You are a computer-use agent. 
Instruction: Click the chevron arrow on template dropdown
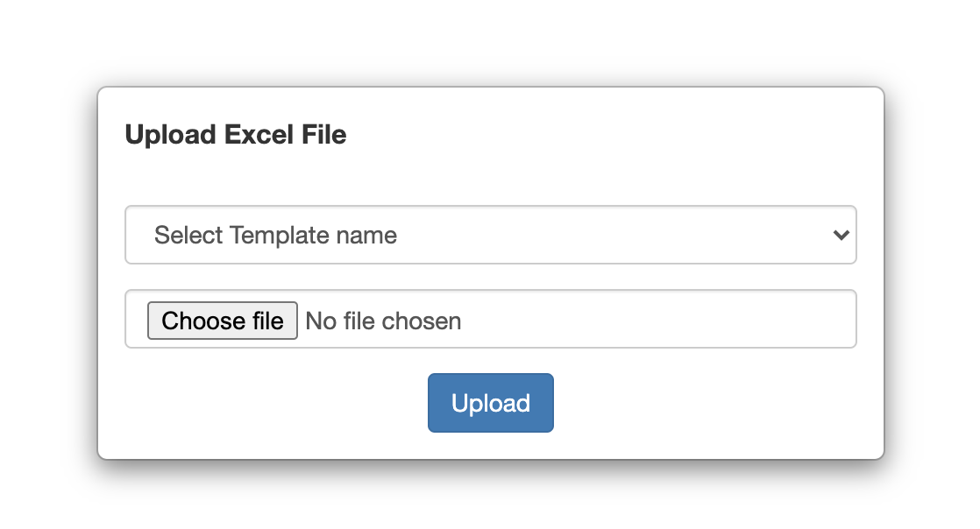point(842,236)
